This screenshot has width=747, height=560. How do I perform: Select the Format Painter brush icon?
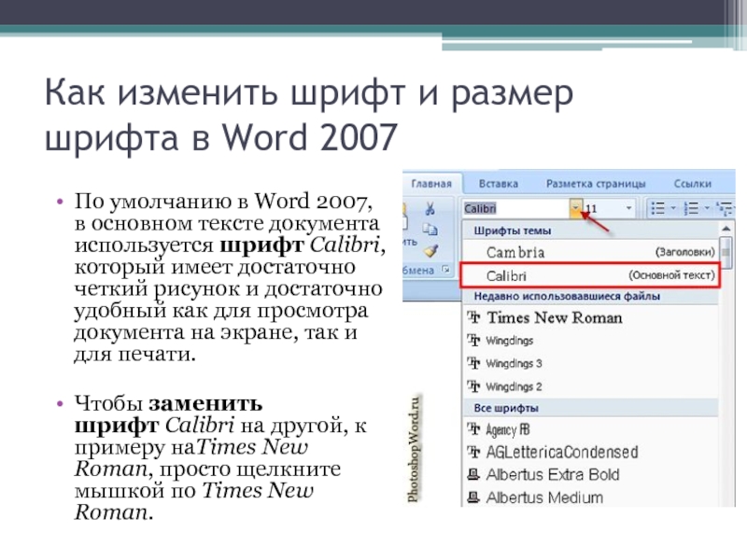pos(430,250)
